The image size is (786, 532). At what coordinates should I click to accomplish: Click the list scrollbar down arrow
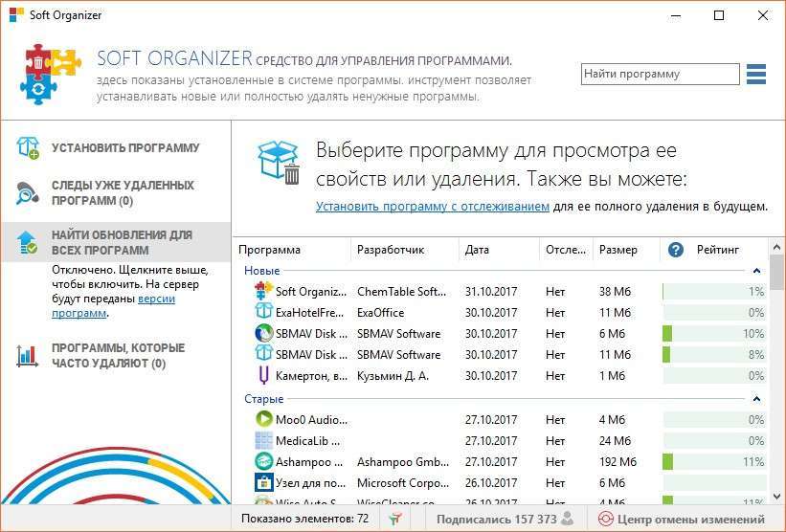pos(776,497)
